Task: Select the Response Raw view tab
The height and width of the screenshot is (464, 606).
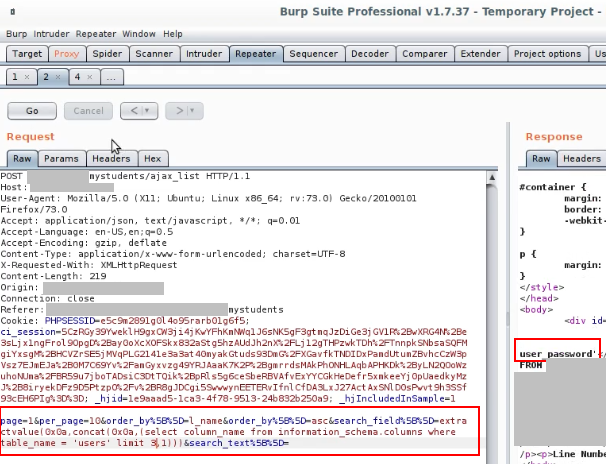Action: [x=541, y=159]
